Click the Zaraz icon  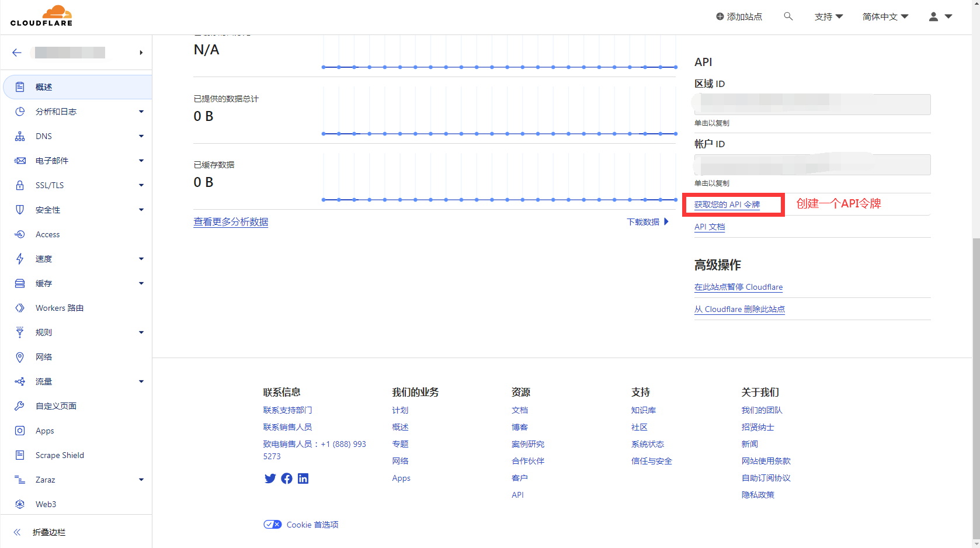click(x=20, y=480)
